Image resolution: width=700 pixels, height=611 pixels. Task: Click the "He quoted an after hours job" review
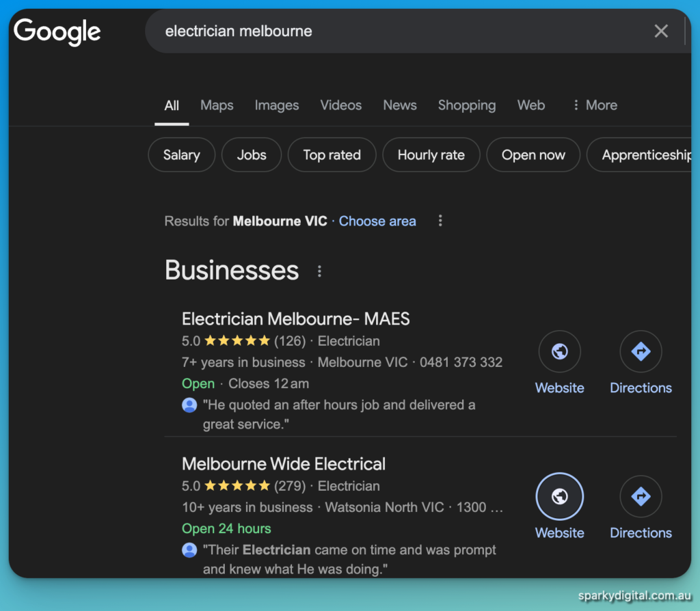coord(339,415)
